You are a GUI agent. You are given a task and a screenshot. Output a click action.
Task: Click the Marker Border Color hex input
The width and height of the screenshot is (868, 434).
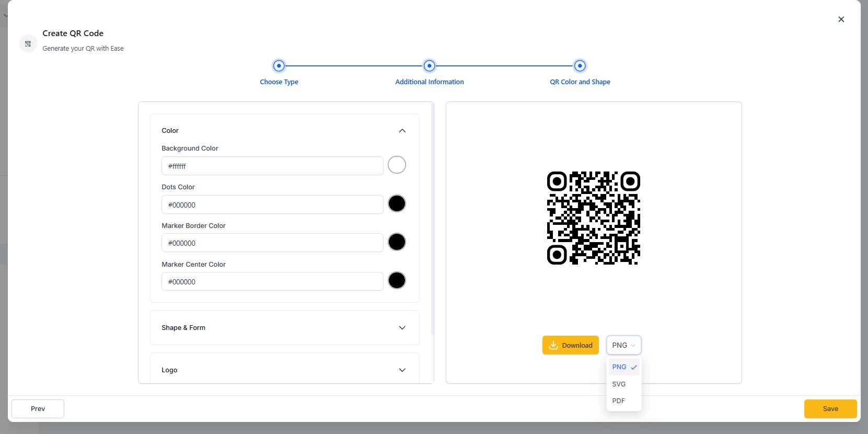coord(272,243)
